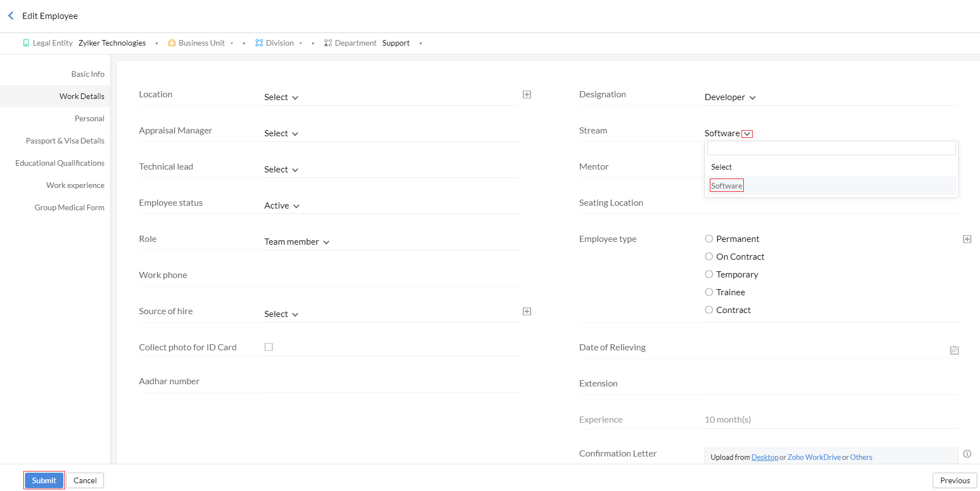
Task: Expand the Designation dropdown showing Developer
Action: (730, 97)
